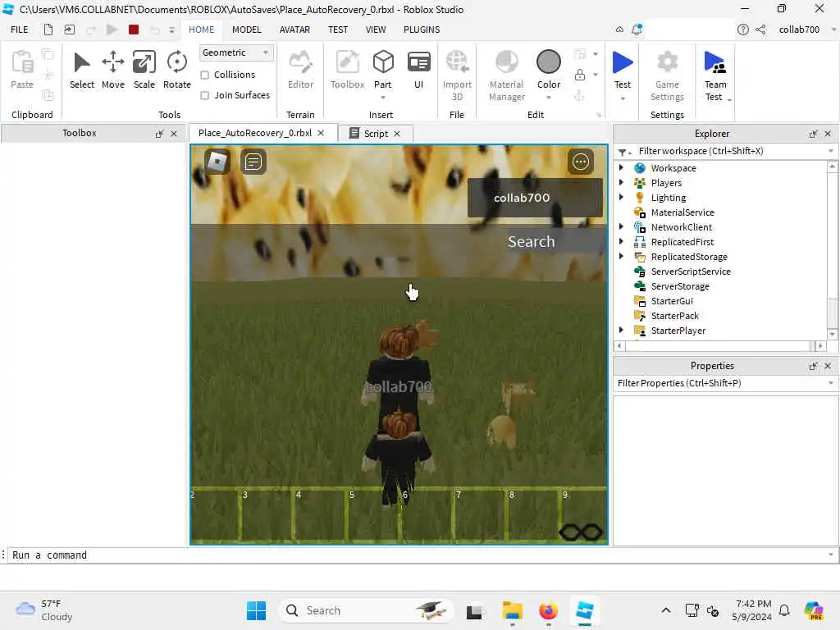
Task: Switch to the AVATAR ribbon tab
Action: pos(294,30)
